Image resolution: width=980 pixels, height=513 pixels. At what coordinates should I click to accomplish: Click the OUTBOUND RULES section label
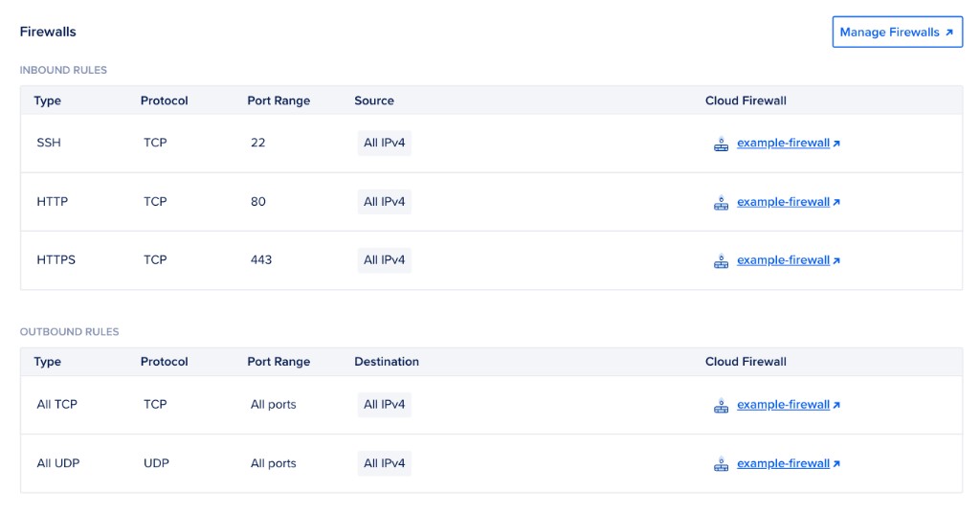69,332
